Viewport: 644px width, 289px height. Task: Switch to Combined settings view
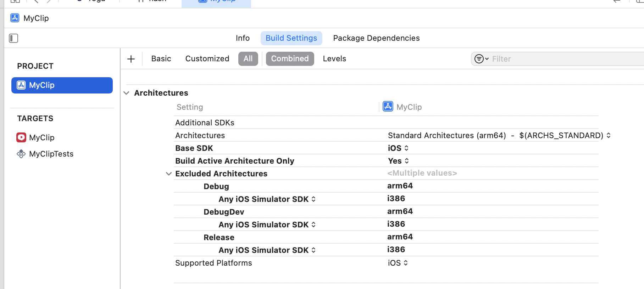coord(290,59)
